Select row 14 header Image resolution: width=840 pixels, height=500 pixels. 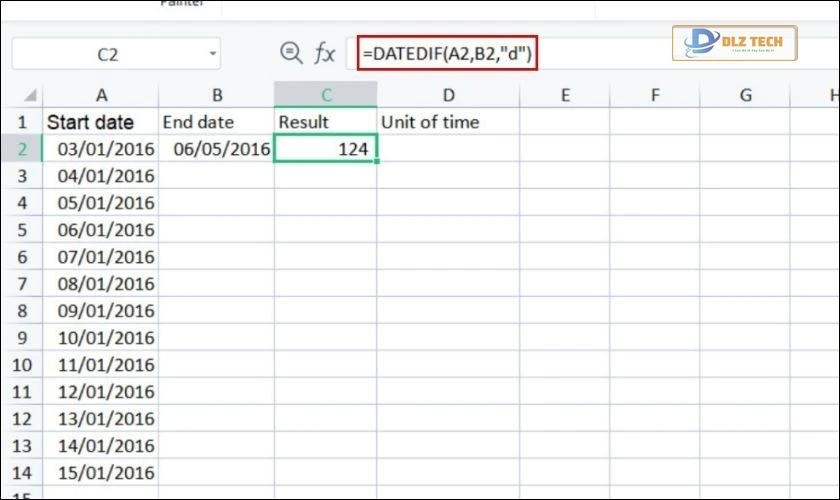(x=22, y=473)
